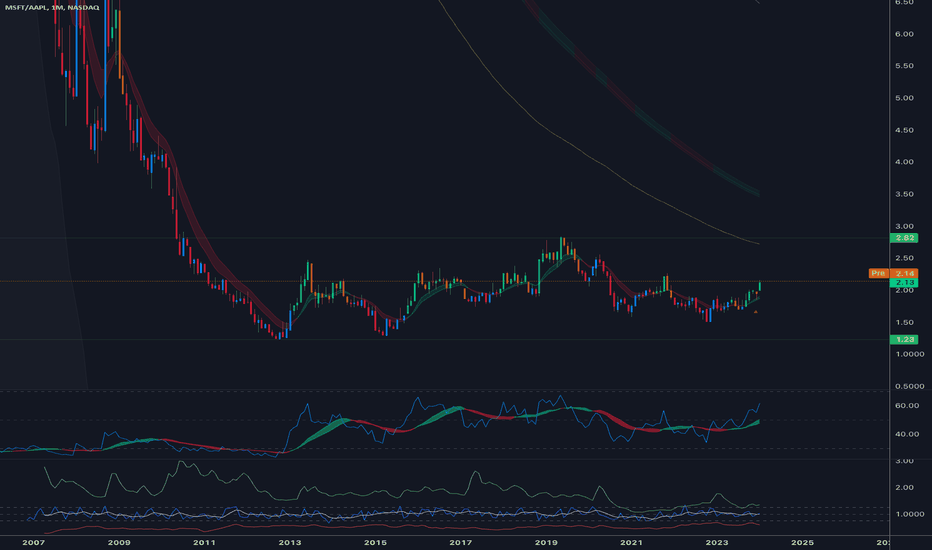
Task: Select the green 2.82 price label
Action: [903, 238]
